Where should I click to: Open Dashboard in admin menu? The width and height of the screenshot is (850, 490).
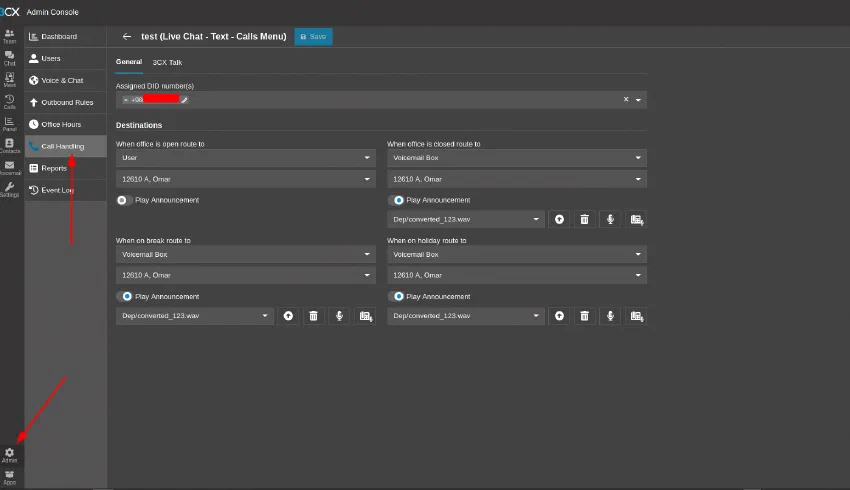(65, 36)
